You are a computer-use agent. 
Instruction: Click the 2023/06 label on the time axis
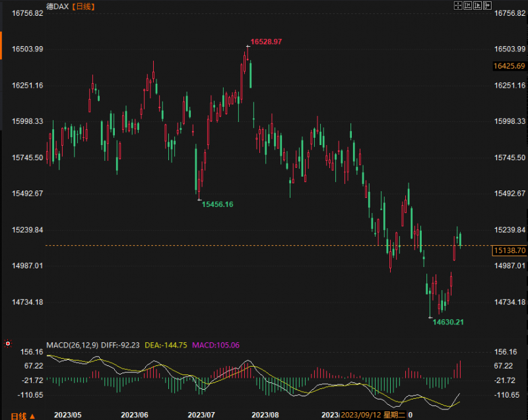point(135,415)
